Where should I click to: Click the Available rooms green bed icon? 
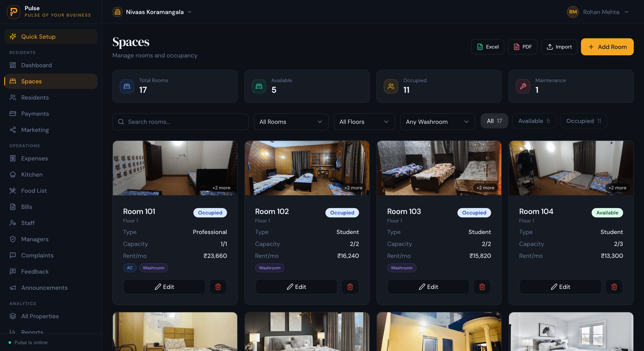tap(259, 86)
